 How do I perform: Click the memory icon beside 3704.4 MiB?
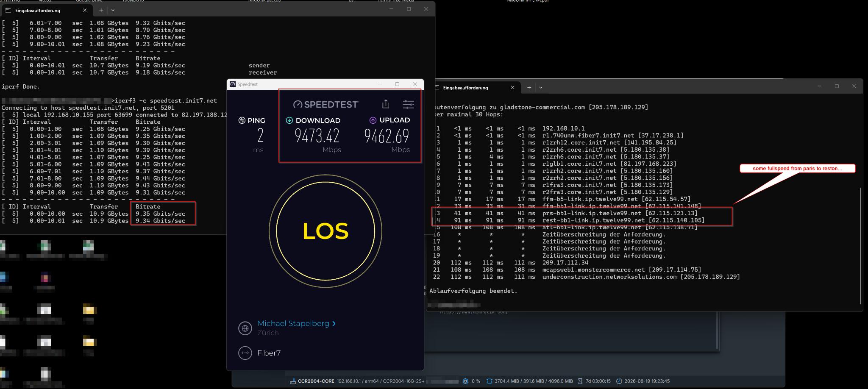coord(489,381)
